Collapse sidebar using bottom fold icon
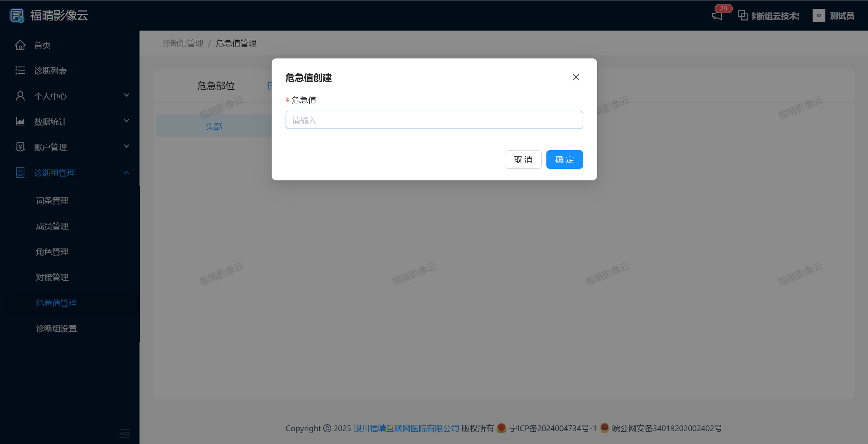 [x=124, y=433]
